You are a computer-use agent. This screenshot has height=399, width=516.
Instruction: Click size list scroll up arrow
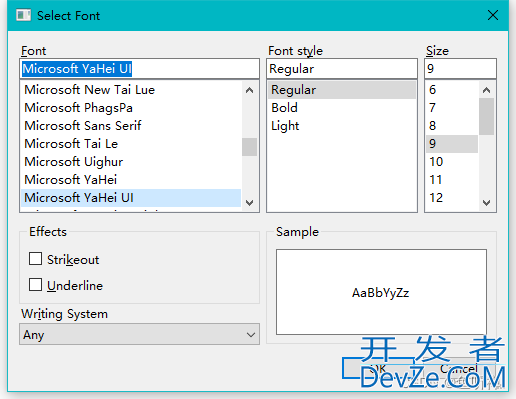(x=486, y=90)
